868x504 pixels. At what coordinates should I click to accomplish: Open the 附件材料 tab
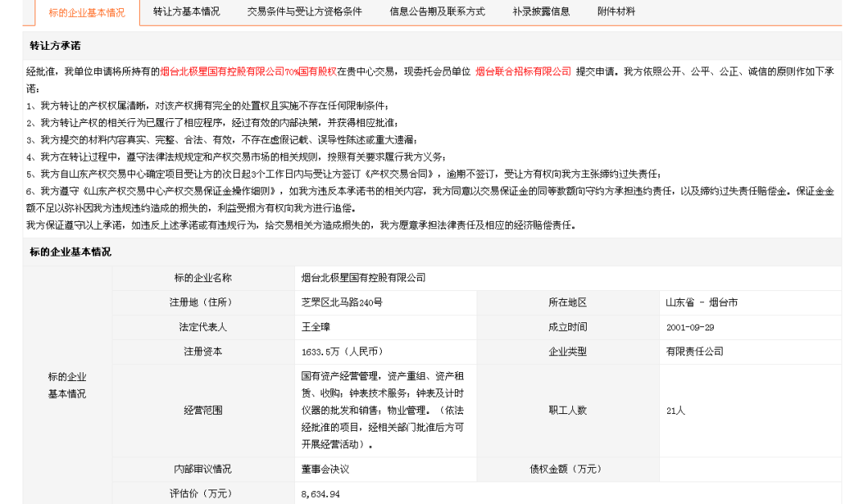pos(616,11)
